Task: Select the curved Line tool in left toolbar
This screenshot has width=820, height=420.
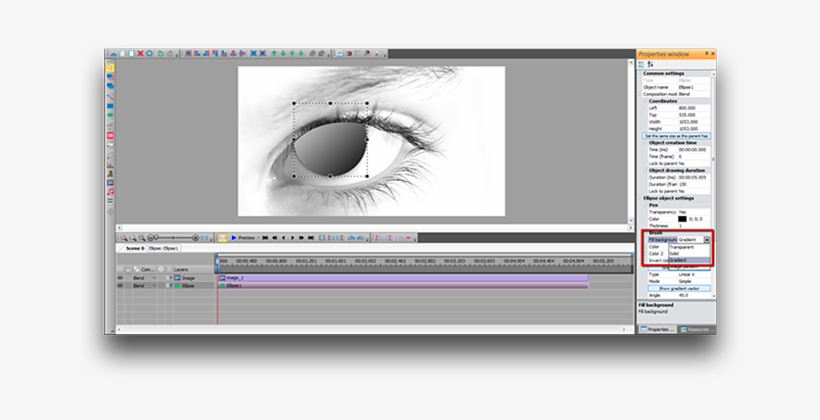Action: pyautogui.click(x=110, y=97)
